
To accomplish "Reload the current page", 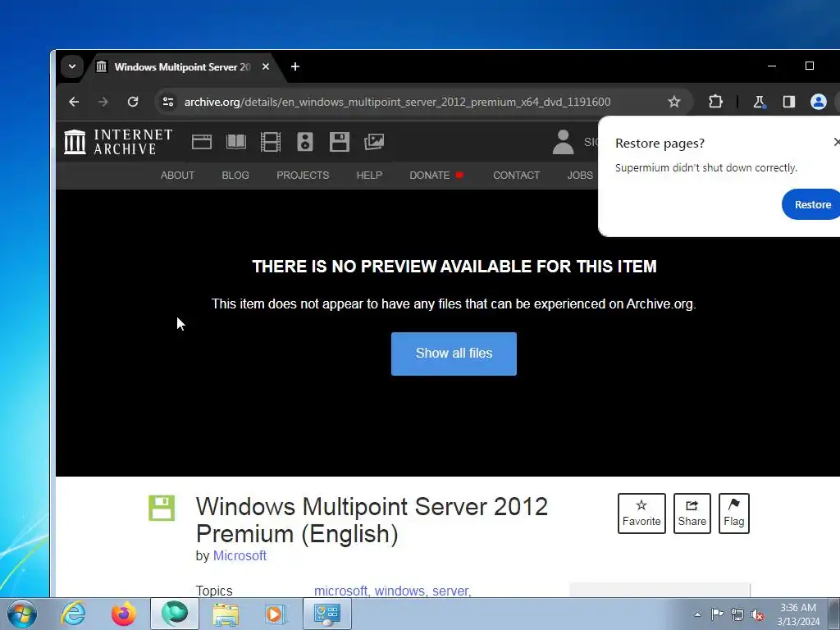I will click(133, 102).
